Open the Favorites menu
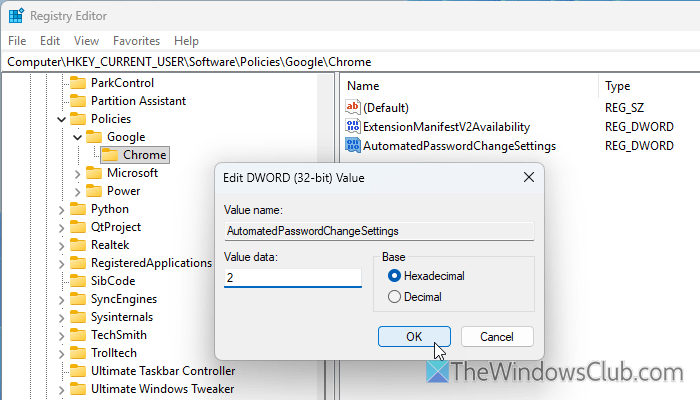This screenshot has width=700, height=400. pos(136,41)
